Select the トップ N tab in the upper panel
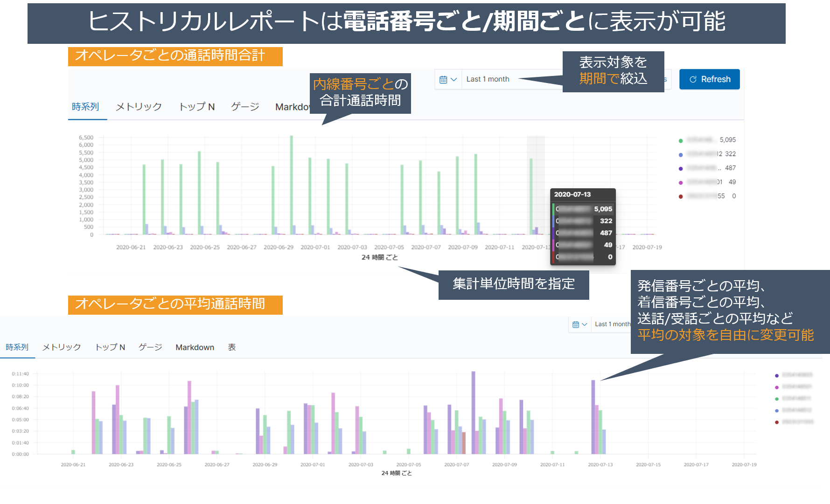This screenshot has height=504, width=830. tap(196, 107)
